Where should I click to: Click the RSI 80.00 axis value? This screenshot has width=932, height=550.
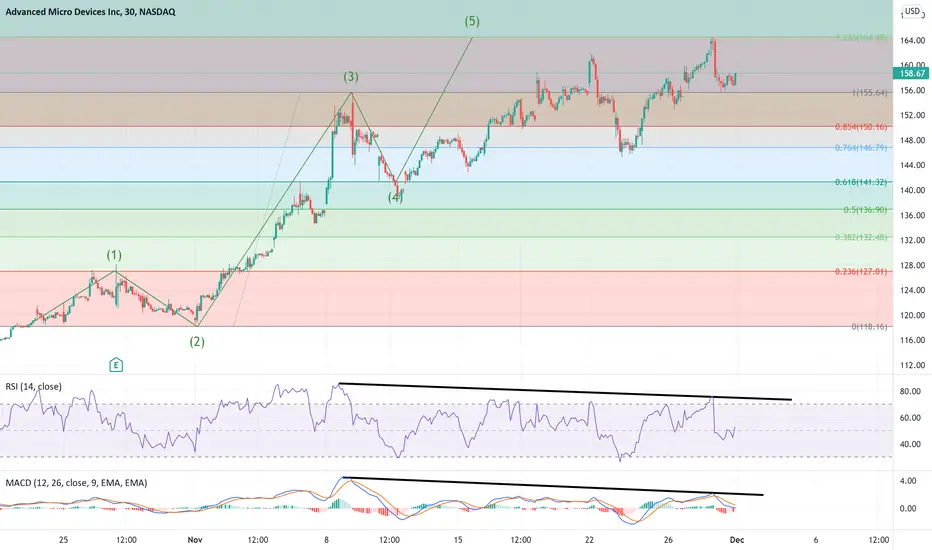(910, 391)
